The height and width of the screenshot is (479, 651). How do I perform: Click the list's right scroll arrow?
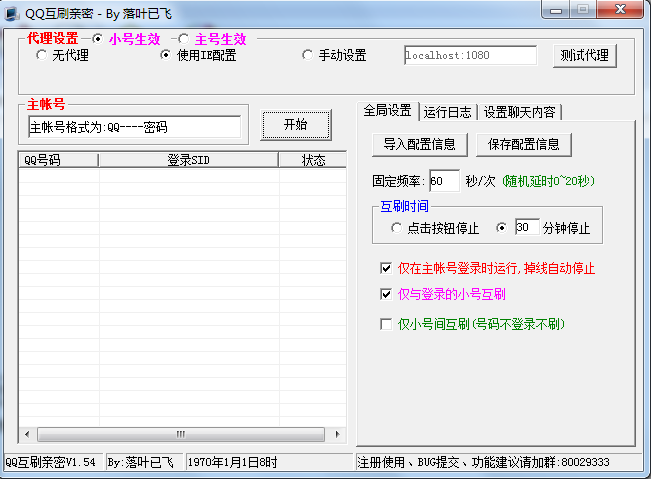(337, 435)
